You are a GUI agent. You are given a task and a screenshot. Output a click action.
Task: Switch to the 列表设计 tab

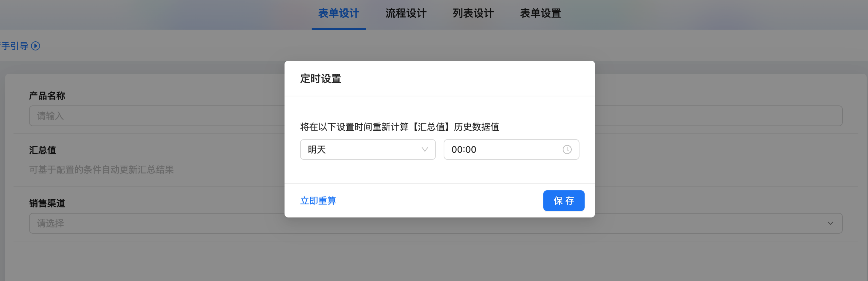pos(473,14)
